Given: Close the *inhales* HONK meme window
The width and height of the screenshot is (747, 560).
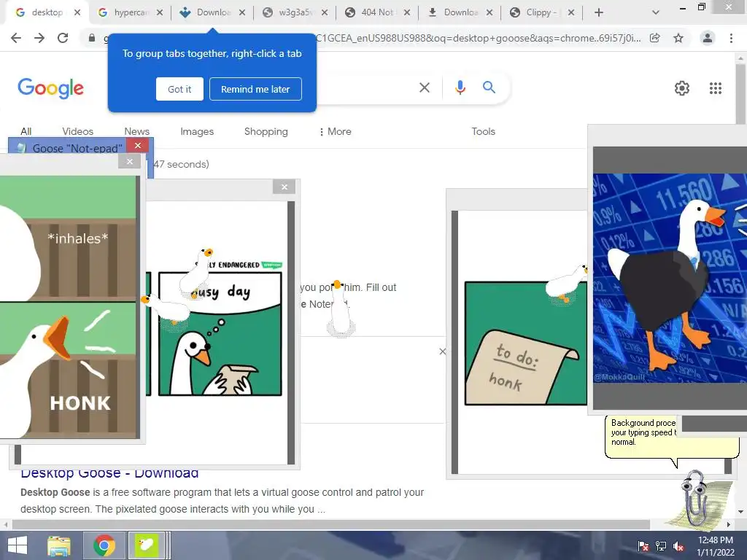Looking at the screenshot, I should pos(130,162).
